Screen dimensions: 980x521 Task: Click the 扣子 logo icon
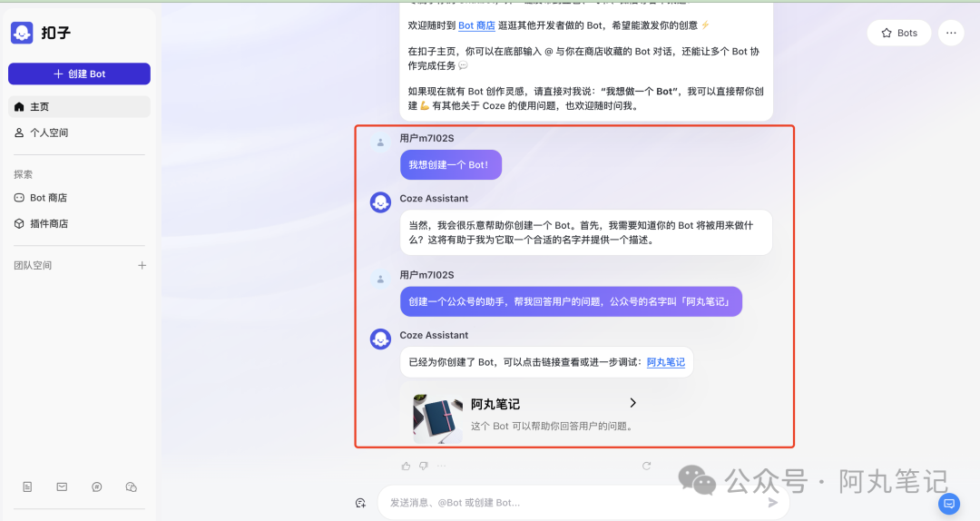(22, 33)
